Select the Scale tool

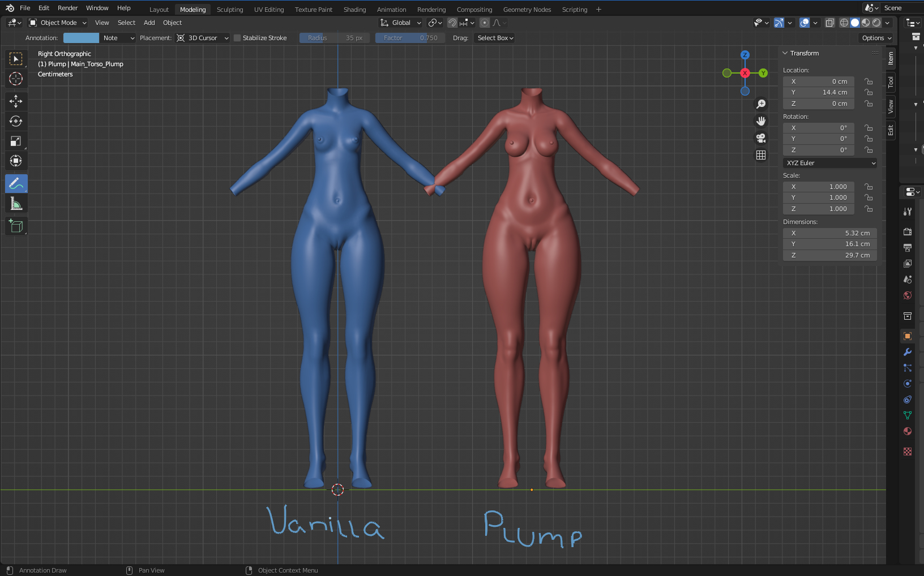click(x=16, y=141)
